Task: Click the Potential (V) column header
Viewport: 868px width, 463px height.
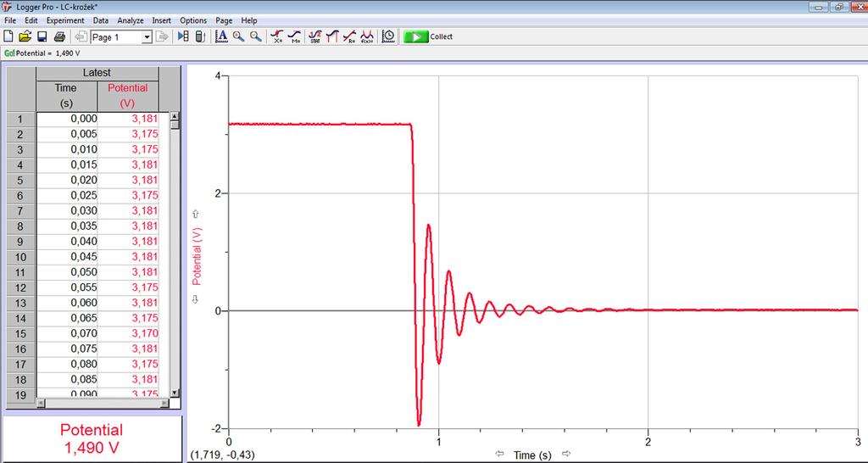Action: tap(128, 96)
